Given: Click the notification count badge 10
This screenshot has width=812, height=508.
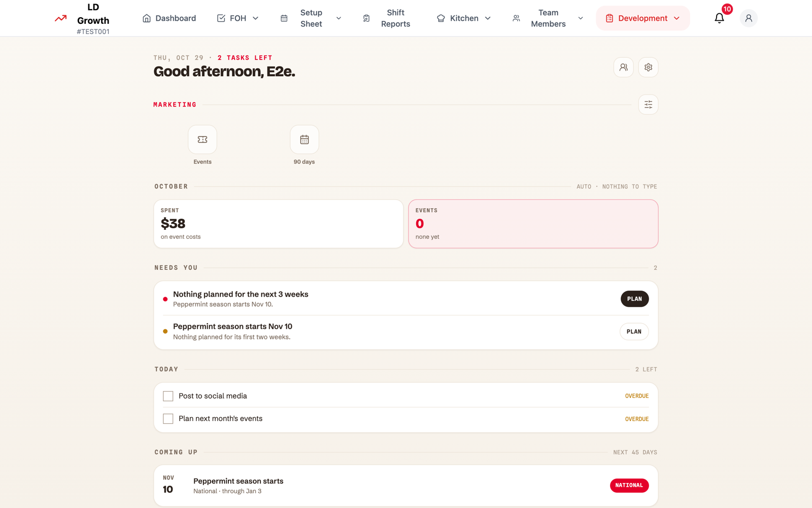Looking at the screenshot, I should pyautogui.click(x=727, y=9).
